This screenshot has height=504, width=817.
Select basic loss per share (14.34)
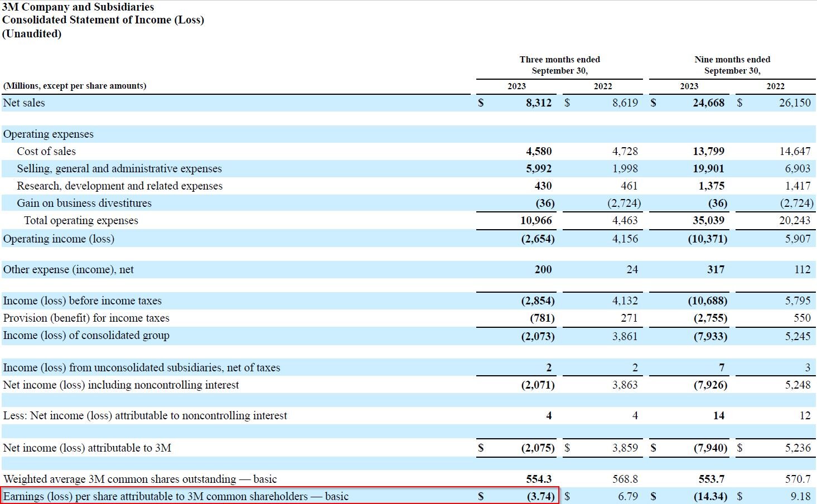pyautogui.click(x=710, y=496)
